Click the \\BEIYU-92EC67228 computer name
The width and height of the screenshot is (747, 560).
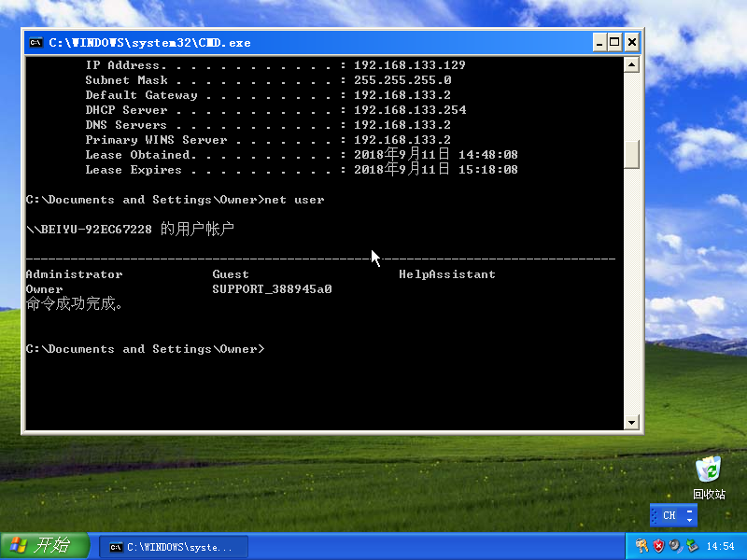[x=89, y=230]
